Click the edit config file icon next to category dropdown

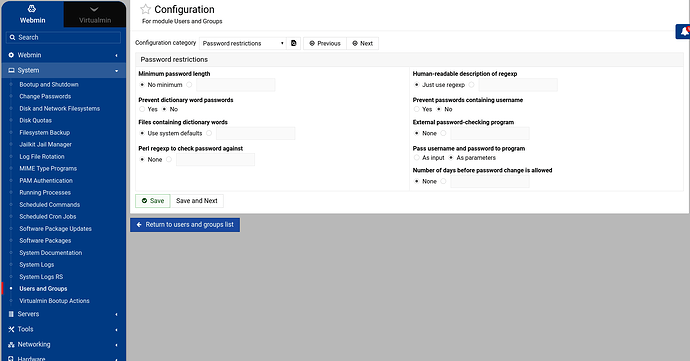point(294,43)
